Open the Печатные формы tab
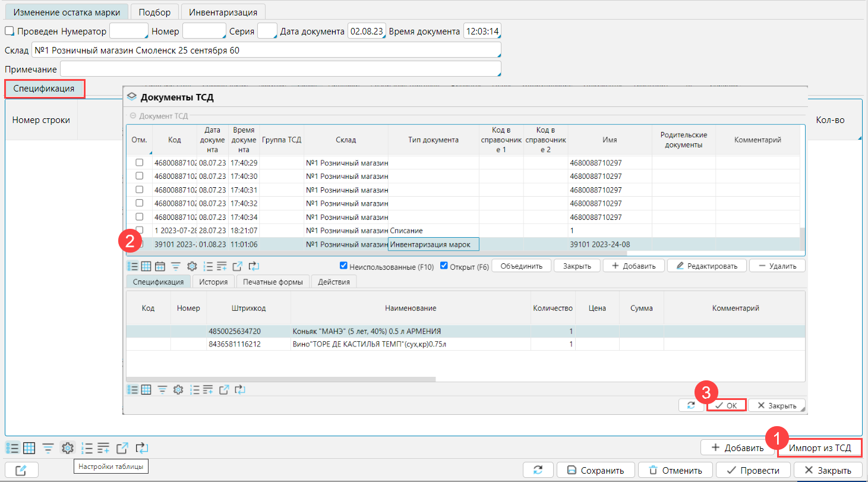 273,282
